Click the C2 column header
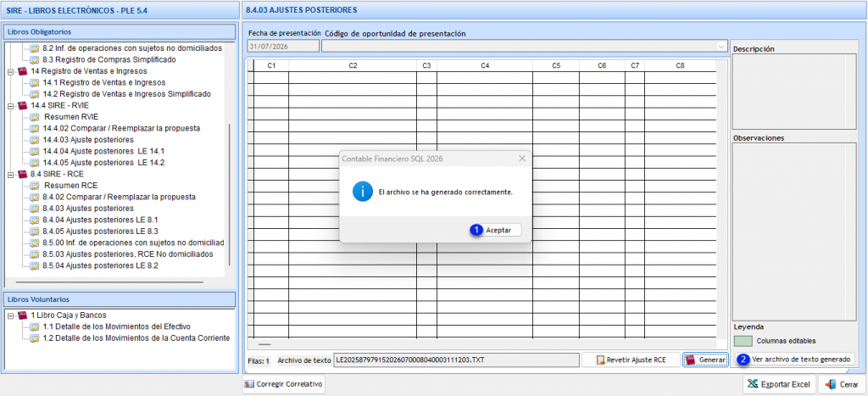 coord(353,66)
